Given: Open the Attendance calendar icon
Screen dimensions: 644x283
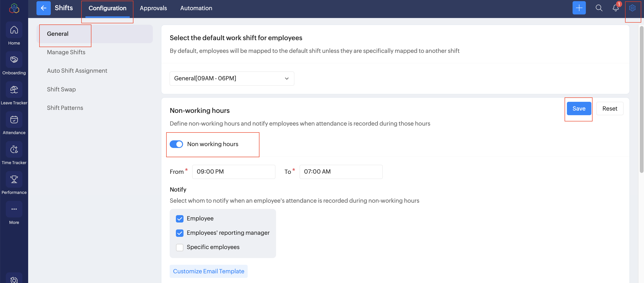Looking at the screenshot, I should [x=14, y=120].
